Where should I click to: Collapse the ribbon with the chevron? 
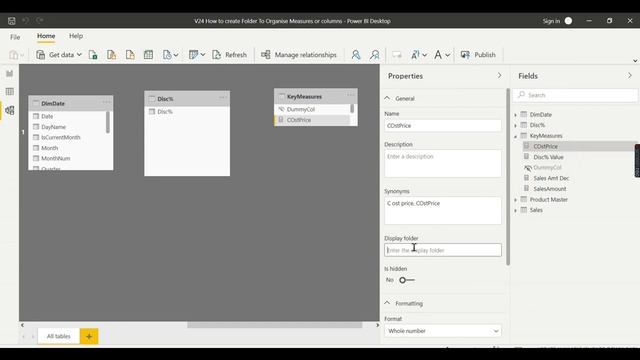[x=635, y=61]
